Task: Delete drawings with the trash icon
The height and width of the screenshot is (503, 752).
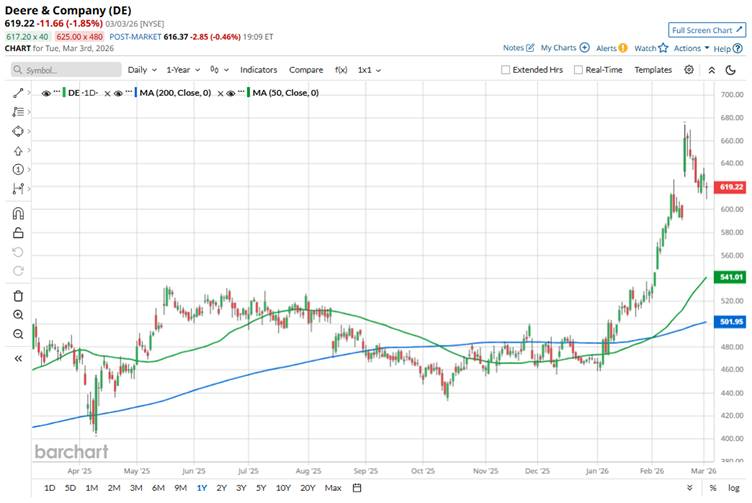Action: point(18,295)
